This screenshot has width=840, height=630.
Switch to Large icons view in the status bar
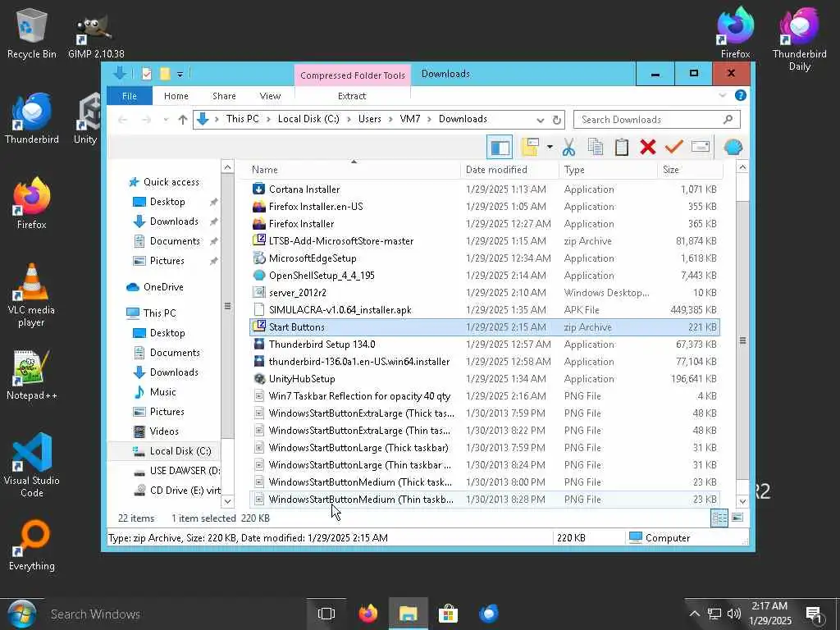[737, 518]
